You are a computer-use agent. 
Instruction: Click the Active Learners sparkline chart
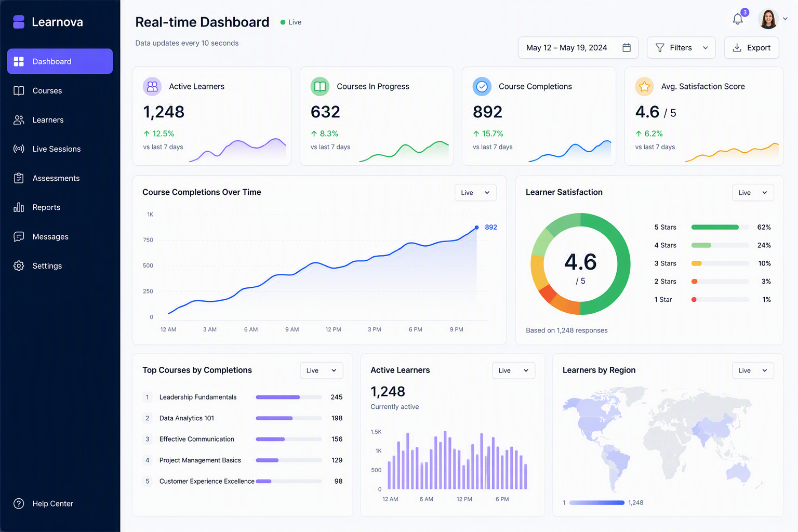[237, 150]
